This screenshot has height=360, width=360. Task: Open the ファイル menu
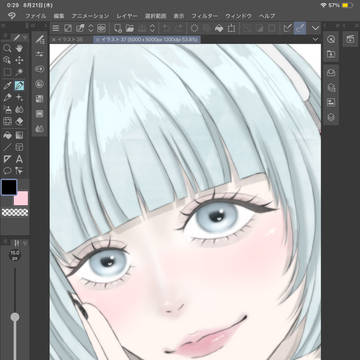click(x=36, y=16)
